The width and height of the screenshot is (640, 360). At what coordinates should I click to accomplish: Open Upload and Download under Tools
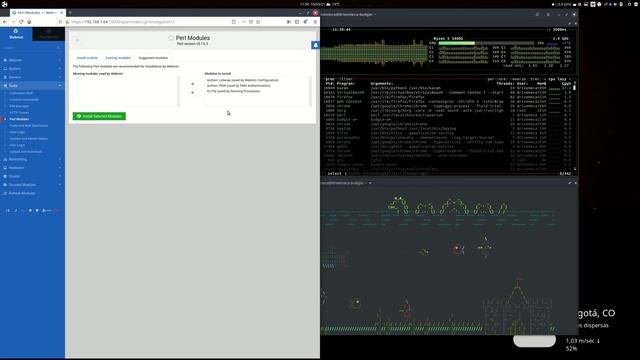[26, 152]
